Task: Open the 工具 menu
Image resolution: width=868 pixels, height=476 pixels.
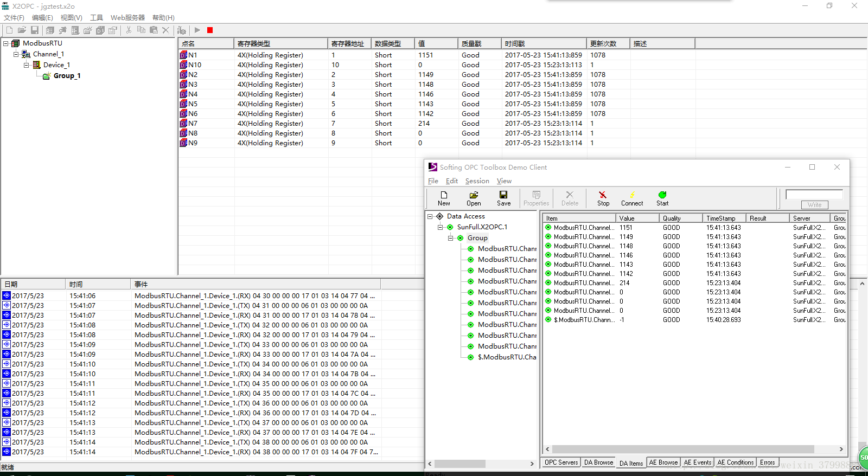Action: 97,18
